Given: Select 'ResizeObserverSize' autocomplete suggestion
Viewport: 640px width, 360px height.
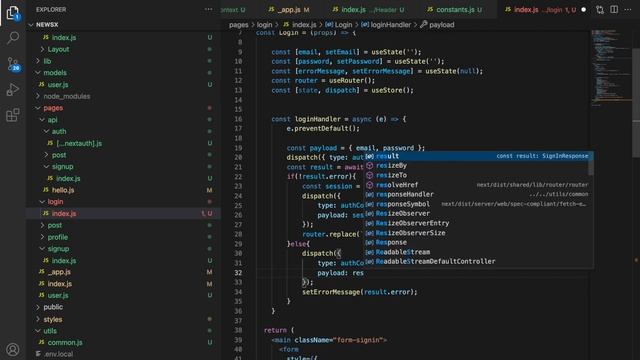Looking at the screenshot, I should coord(476,233).
